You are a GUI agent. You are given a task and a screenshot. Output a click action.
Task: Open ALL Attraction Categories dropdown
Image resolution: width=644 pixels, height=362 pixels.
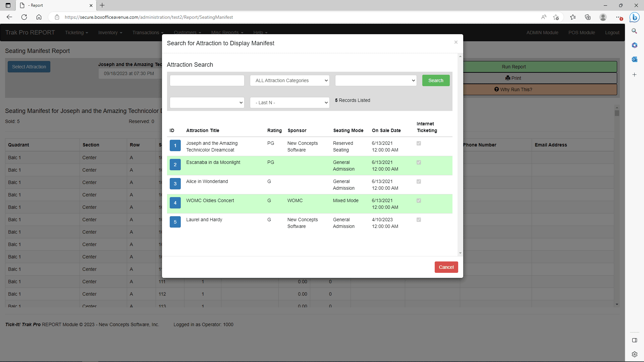click(x=290, y=80)
